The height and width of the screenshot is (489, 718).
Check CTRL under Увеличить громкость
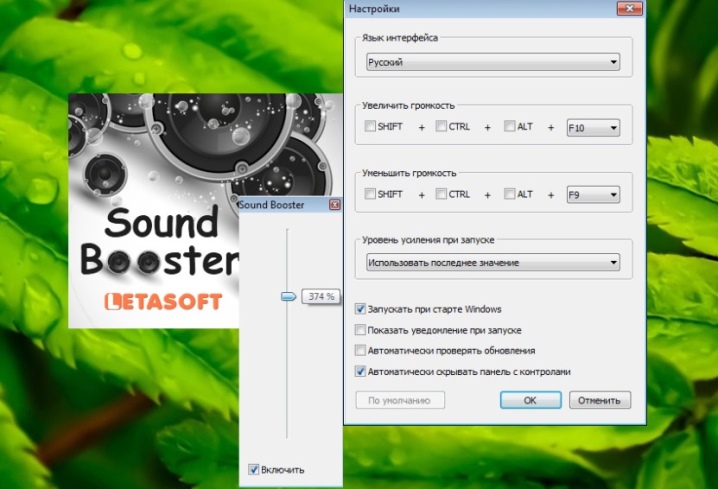click(x=441, y=126)
